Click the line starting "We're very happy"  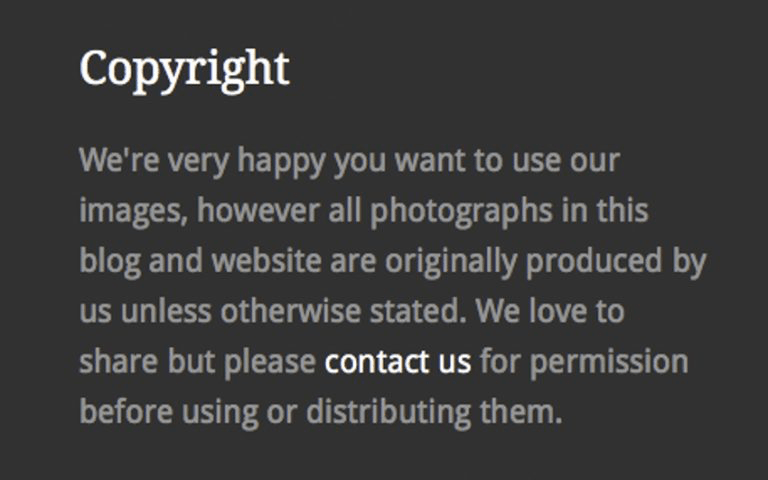pos(349,161)
